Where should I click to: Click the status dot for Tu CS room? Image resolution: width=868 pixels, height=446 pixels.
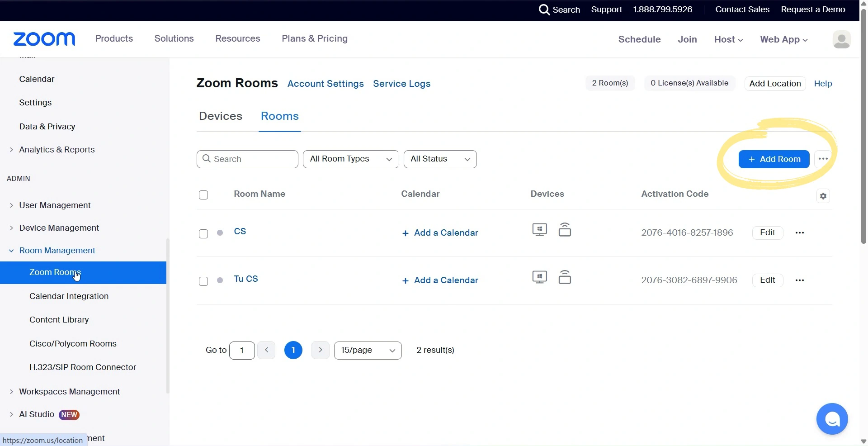[220, 280]
